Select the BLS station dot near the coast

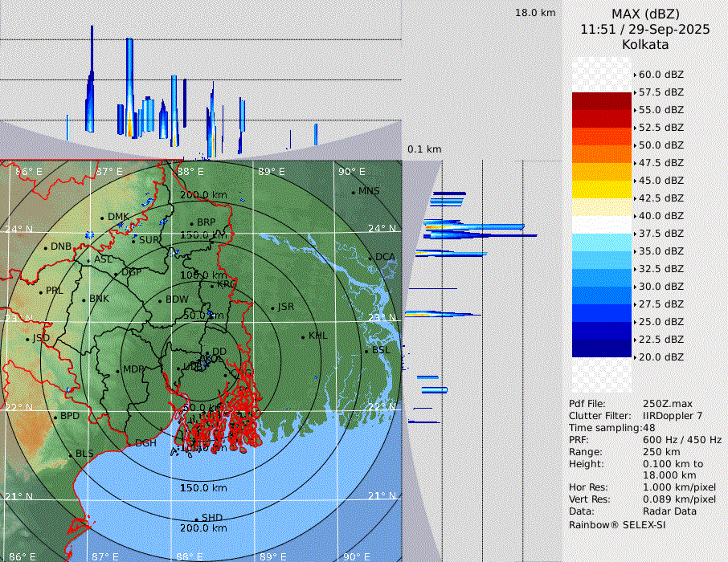[x=70, y=455]
